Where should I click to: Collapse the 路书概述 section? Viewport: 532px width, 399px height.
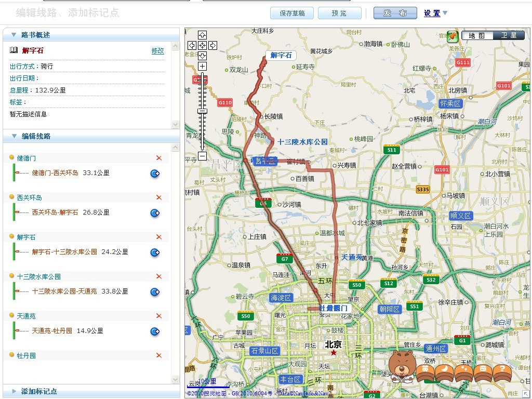pyautogui.click(x=14, y=35)
